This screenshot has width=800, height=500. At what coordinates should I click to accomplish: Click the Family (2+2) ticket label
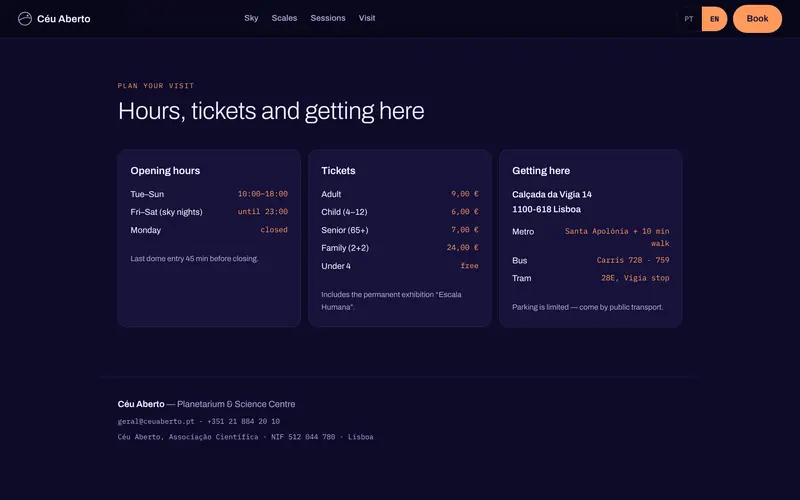345,248
